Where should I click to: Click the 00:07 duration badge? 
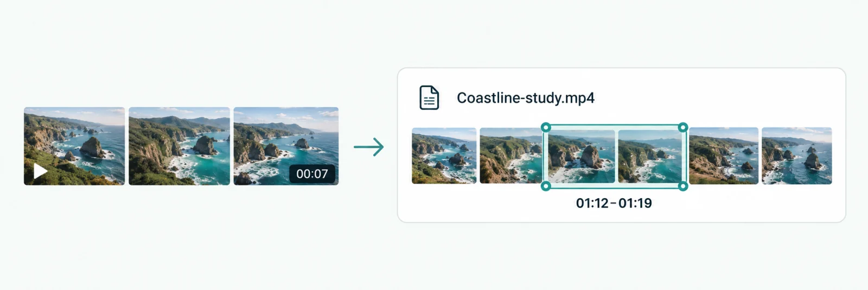pyautogui.click(x=312, y=174)
